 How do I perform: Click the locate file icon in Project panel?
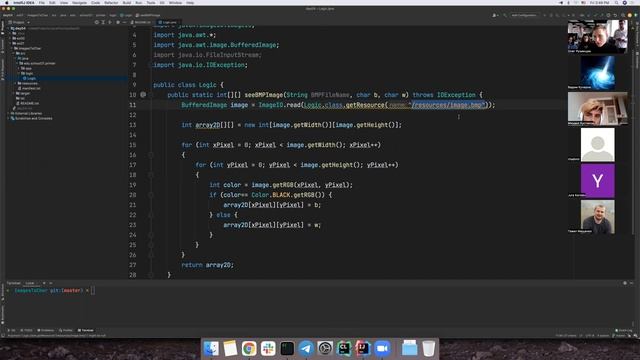pos(97,22)
